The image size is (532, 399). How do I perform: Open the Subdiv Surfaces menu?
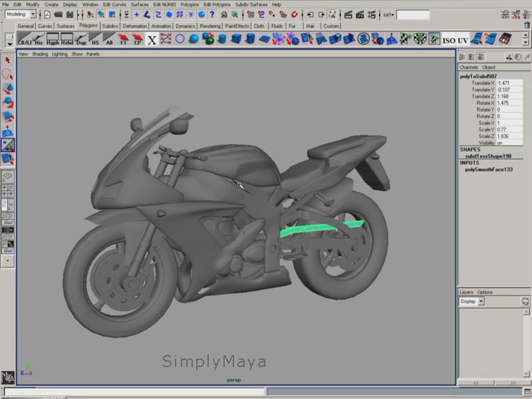(x=251, y=5)
